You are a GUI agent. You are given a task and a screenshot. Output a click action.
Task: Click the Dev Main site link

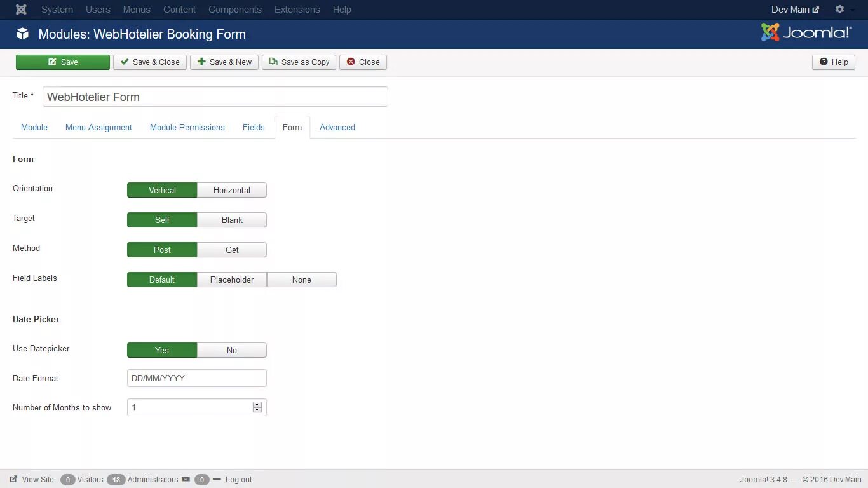coord(795,10)
